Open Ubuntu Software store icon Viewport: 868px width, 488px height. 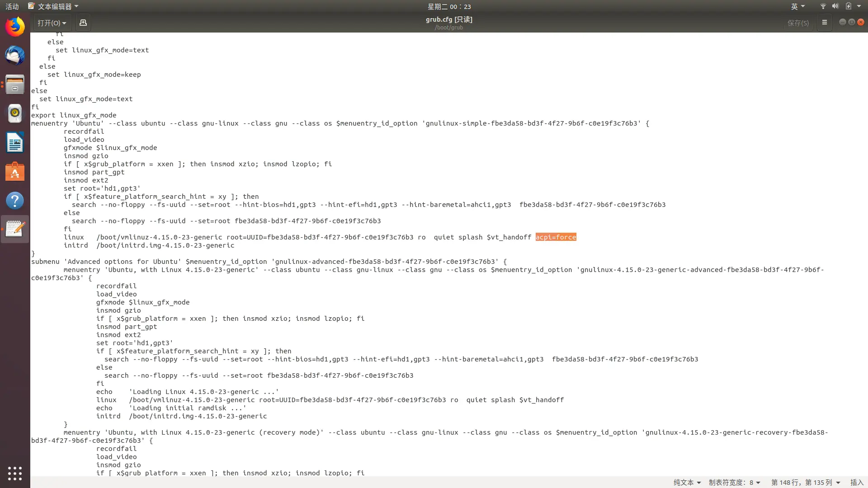point(15,172)
